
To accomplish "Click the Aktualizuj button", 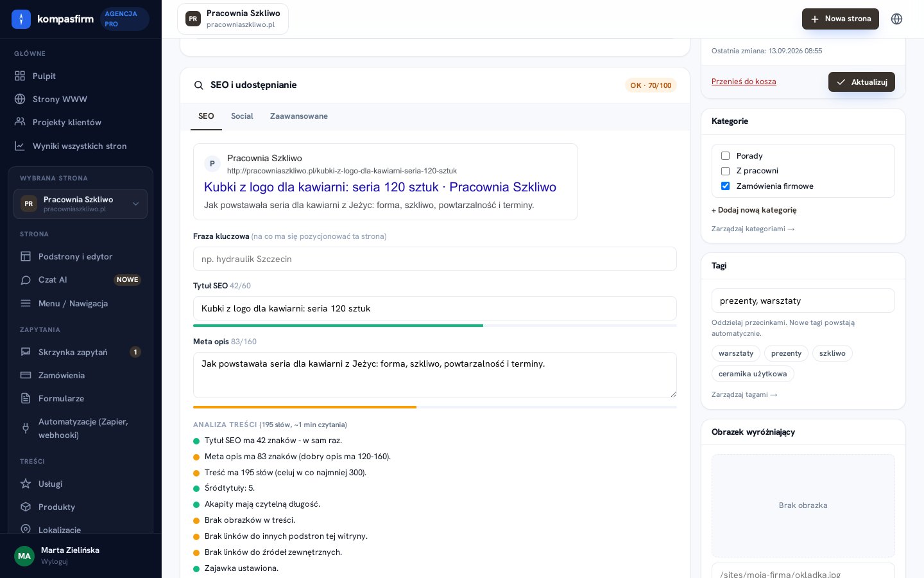I will (x=862, y=82).
